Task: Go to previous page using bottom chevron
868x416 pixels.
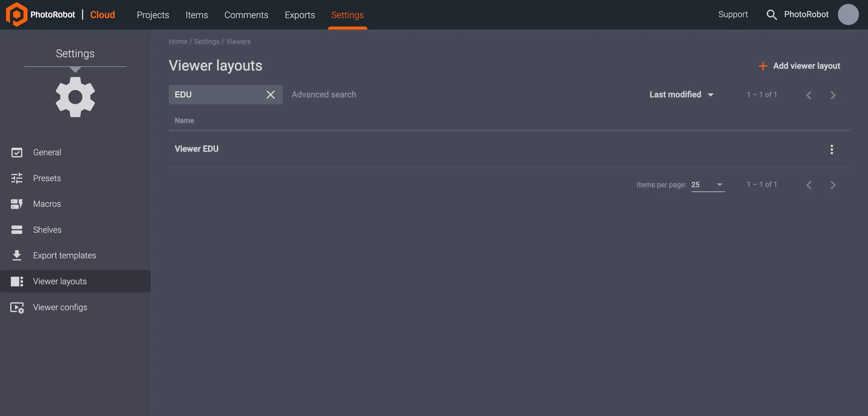Action: pos(808,185)
